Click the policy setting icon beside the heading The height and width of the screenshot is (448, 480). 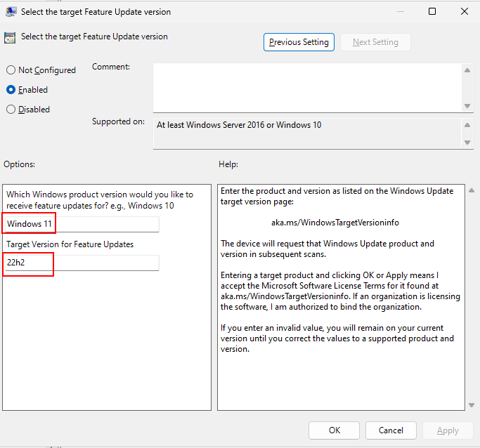point(10,38)
